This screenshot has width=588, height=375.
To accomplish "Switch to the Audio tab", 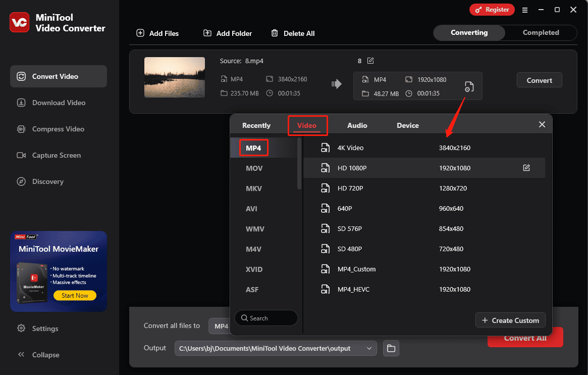I will [x=357, y=125].
